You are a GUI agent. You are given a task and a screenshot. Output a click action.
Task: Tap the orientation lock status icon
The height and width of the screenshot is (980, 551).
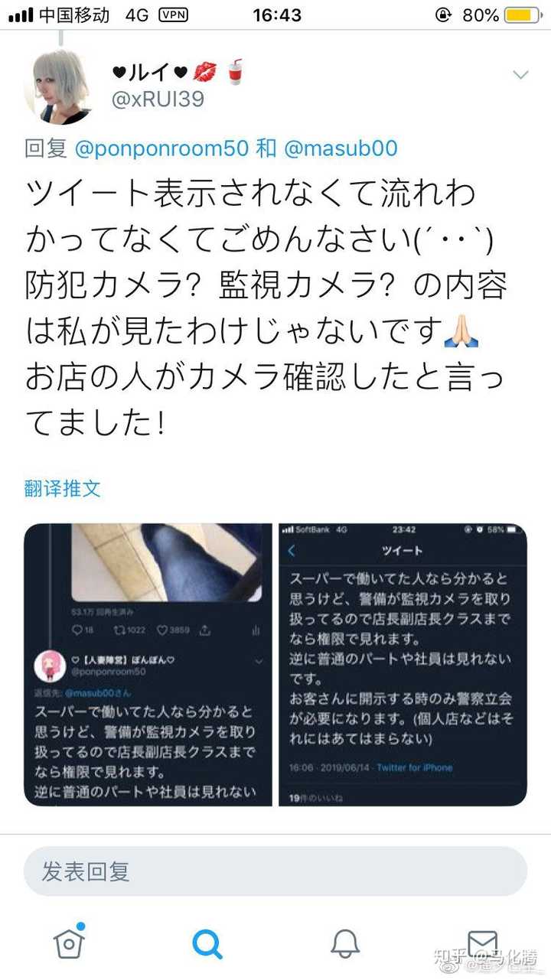pos(442,15)
